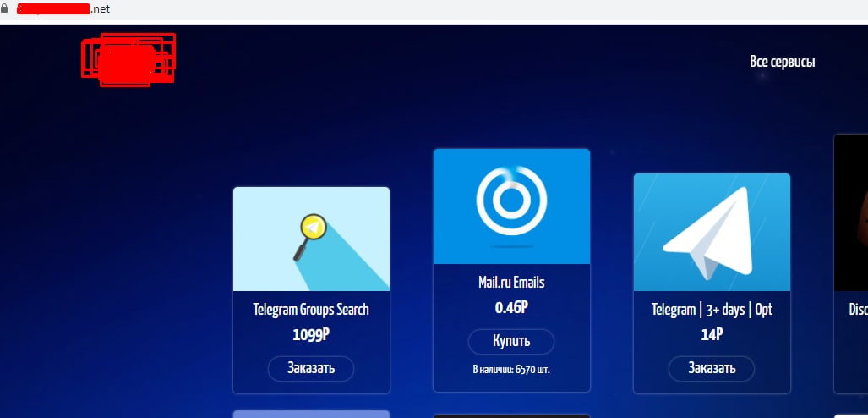Click the 1099₽ price

[x=311, y=335]
